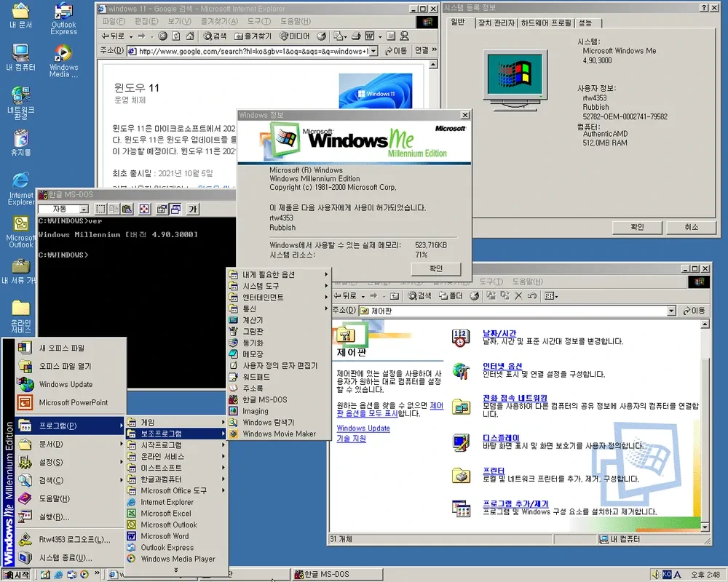Viewport: 728px width, 582px height.
Task: Select the Microsoft Outlook desktop icon
Action: 21,231
